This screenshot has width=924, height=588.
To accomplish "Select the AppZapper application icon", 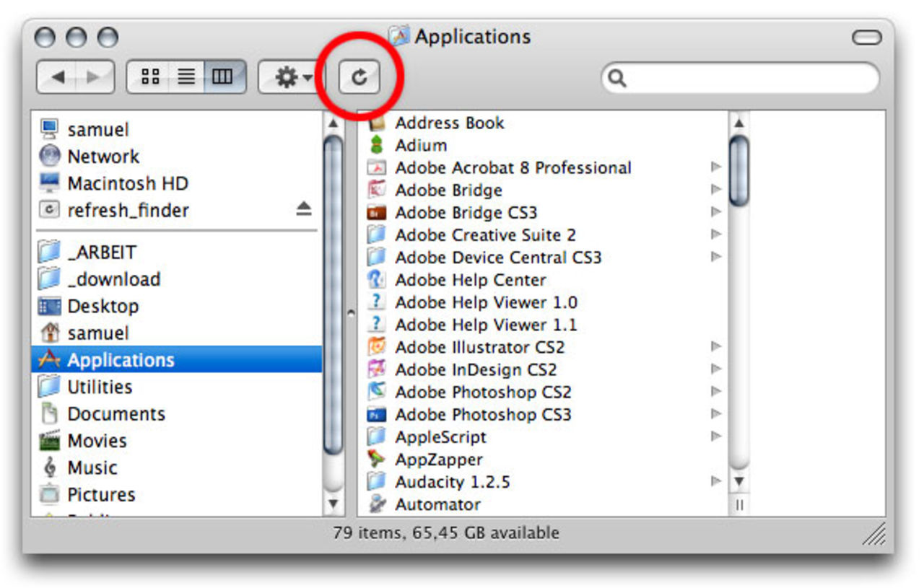I will [377, 459].
